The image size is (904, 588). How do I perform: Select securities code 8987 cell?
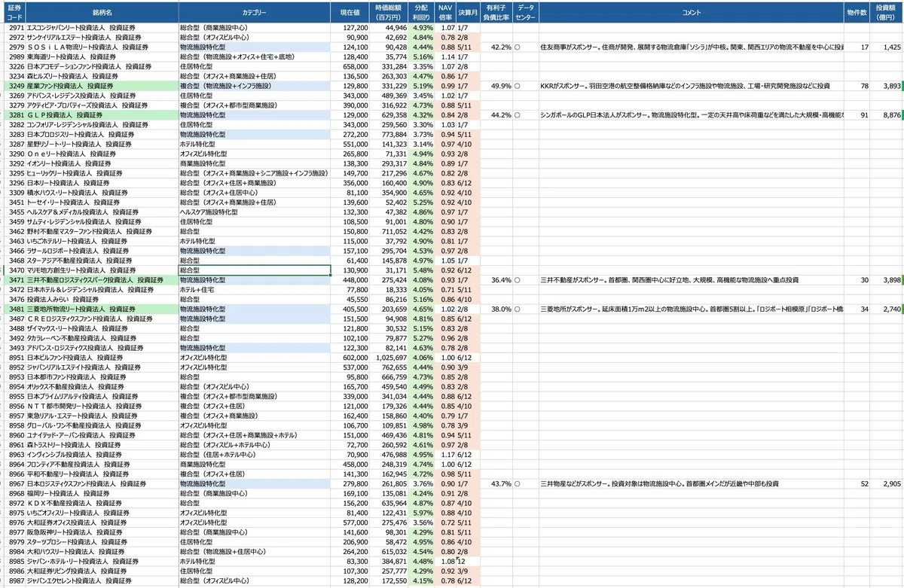[x=14, y=581]
